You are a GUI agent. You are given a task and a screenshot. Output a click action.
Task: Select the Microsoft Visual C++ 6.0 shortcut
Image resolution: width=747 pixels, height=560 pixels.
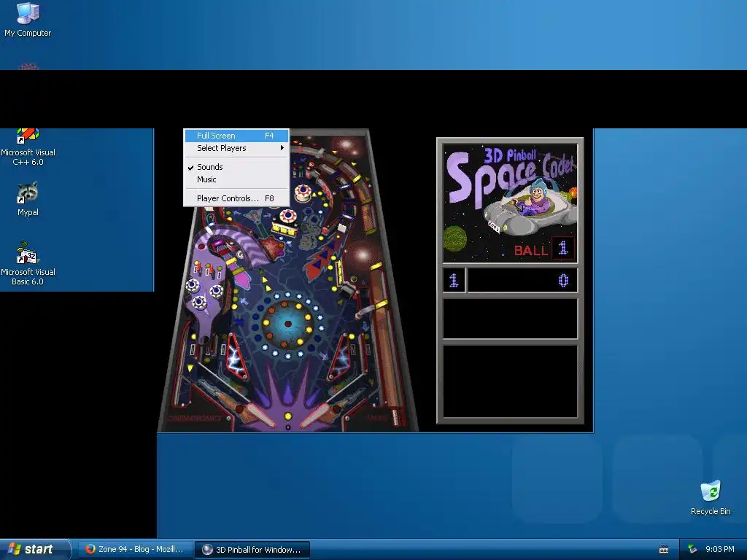point(28,147)
